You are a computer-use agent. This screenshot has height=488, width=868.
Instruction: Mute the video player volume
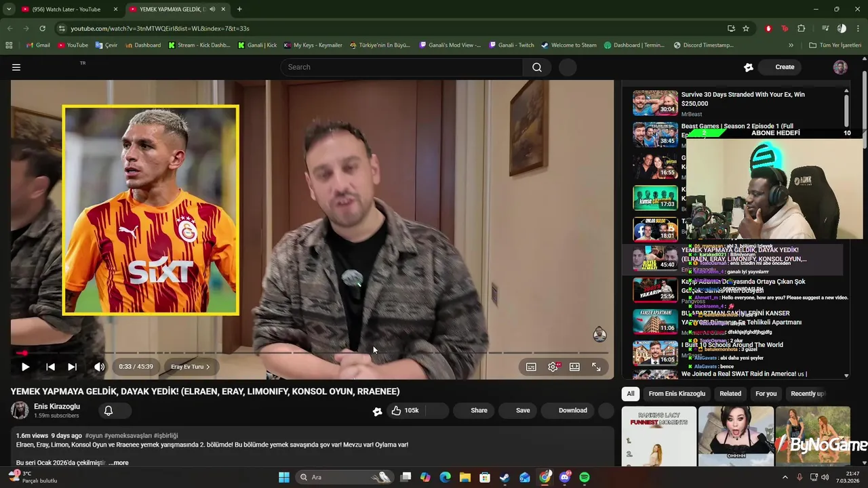(99, 367)
